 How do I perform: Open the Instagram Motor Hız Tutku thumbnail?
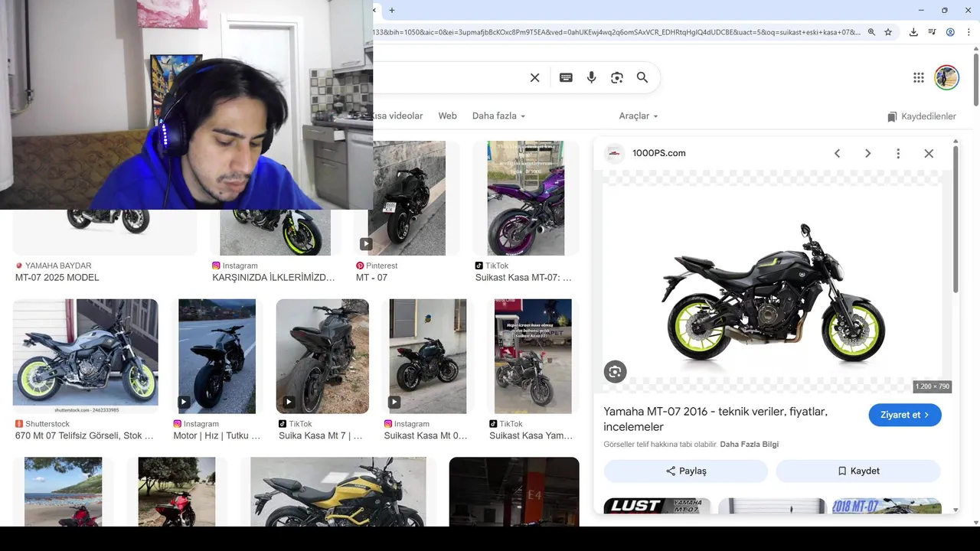point(217,357)
